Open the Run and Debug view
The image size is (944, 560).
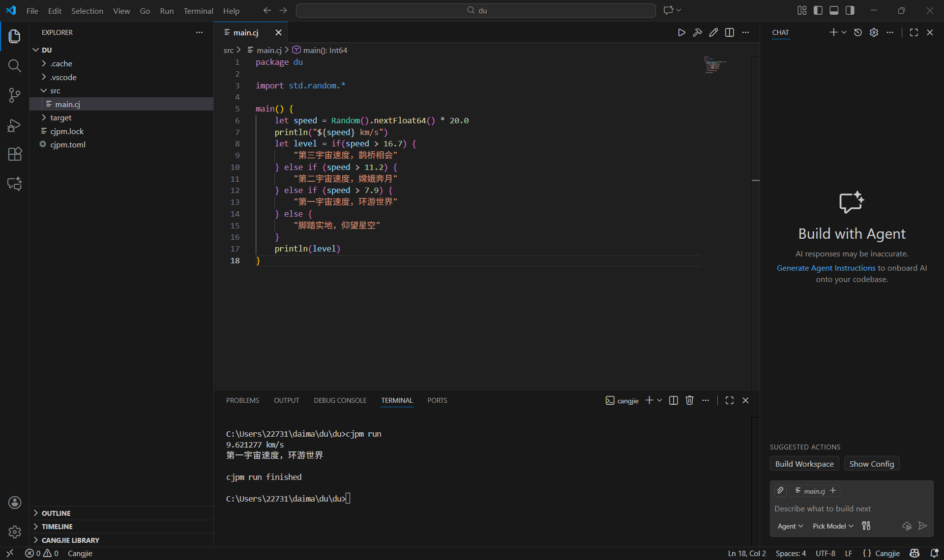click(14, 125)
